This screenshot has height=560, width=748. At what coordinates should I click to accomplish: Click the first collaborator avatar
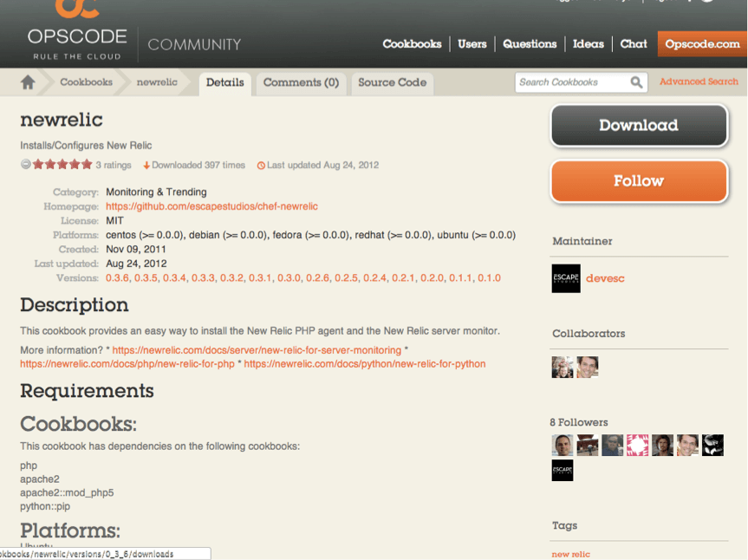coord(563,367)
